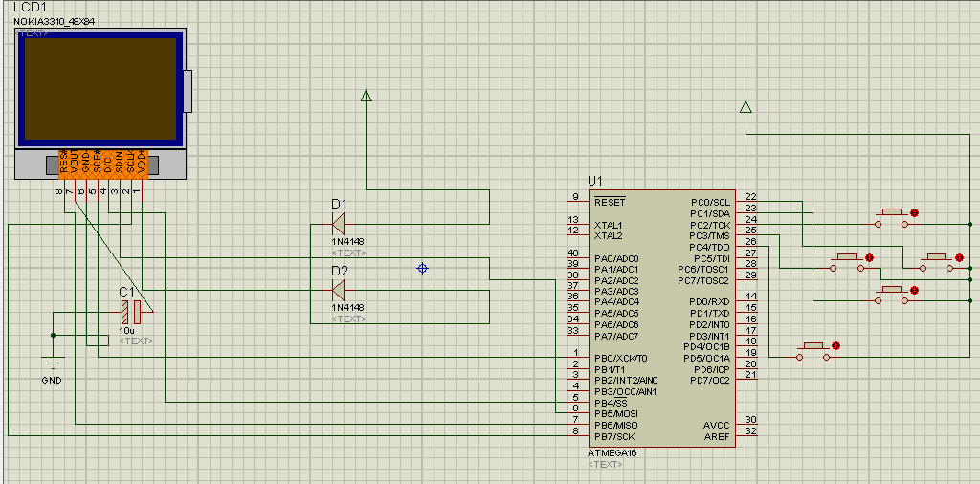Click the C1 reference label
The image size is (980, 484).
pyautogui.click(x=127, y=293)
